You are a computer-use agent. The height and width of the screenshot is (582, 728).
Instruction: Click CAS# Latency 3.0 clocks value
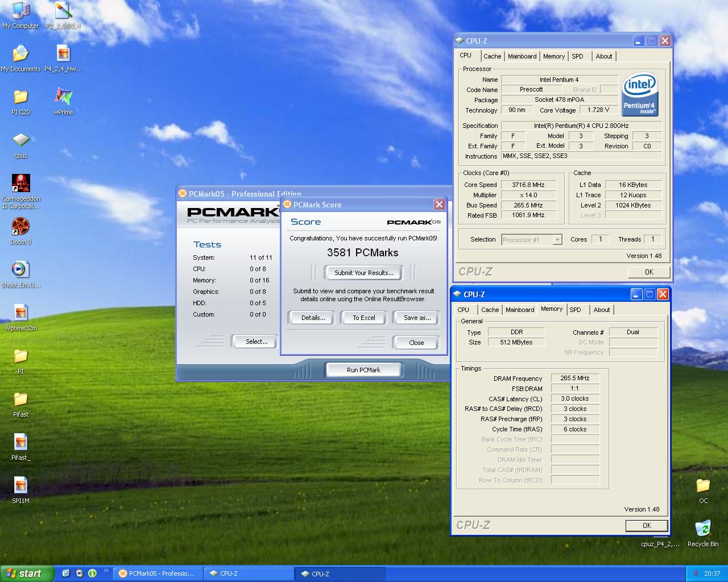click(x=575, y=398)
